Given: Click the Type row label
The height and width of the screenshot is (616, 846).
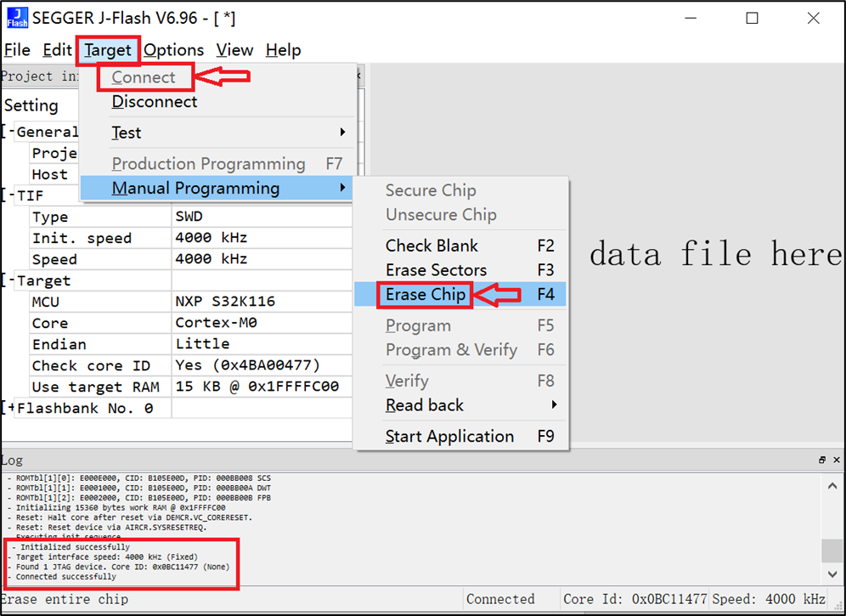Looking at the screenshot, I should coord(50,217).
